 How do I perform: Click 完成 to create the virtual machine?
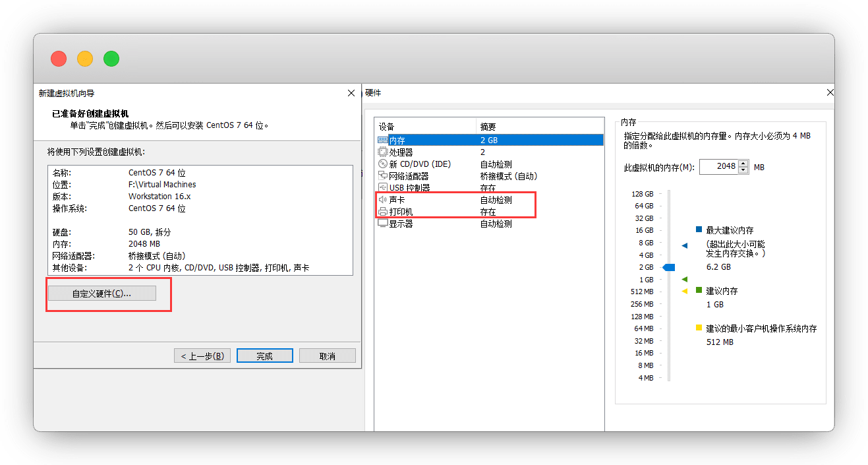click(265, 356)
